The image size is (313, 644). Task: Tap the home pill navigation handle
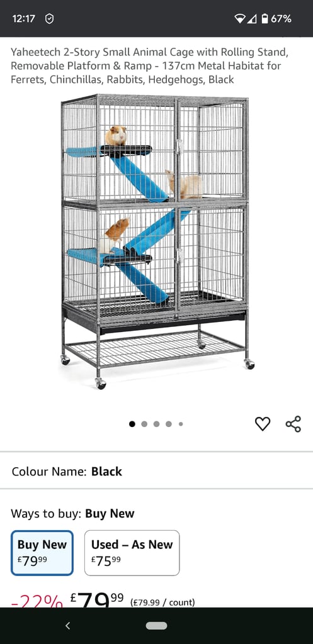[x=156, y=626]
